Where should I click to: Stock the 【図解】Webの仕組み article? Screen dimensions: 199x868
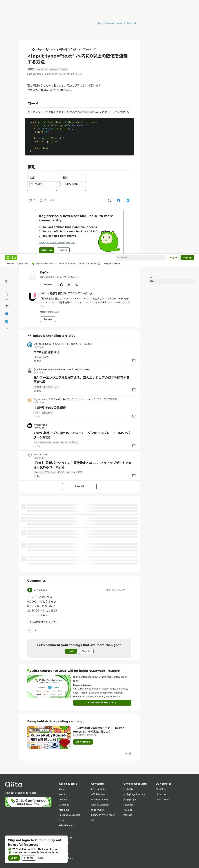pos(134,416)
